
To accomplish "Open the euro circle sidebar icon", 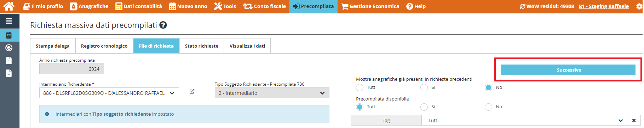I will click(x=9, y=48).
